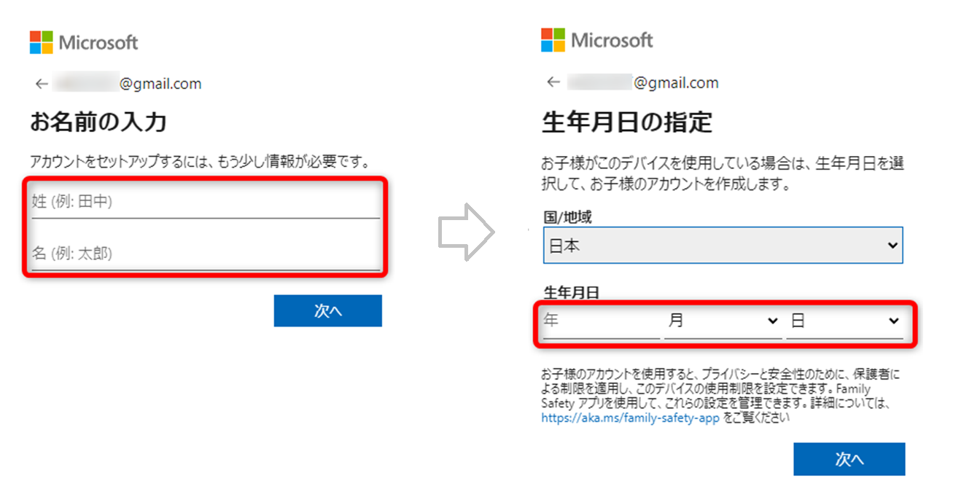Expand the 日 day dropdown
Image resolution: width=980 pixels, height=489 pixels.
[844, 321]
